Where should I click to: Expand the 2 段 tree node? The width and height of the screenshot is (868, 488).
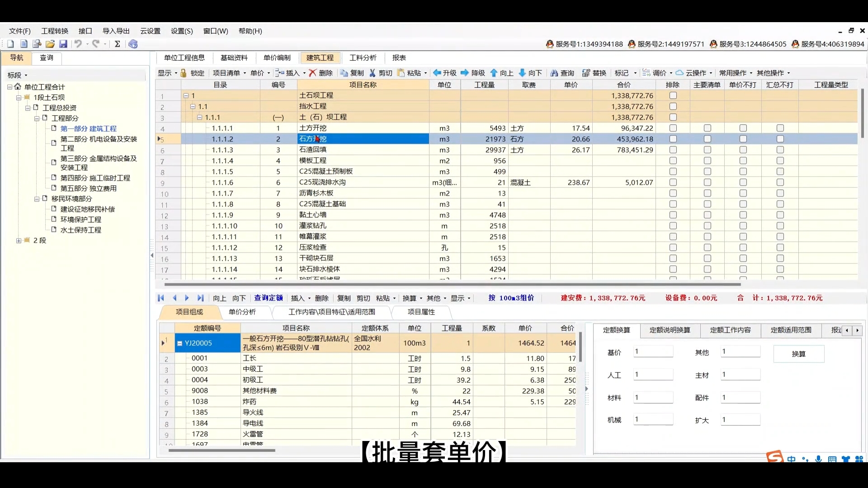pos(19,241)
